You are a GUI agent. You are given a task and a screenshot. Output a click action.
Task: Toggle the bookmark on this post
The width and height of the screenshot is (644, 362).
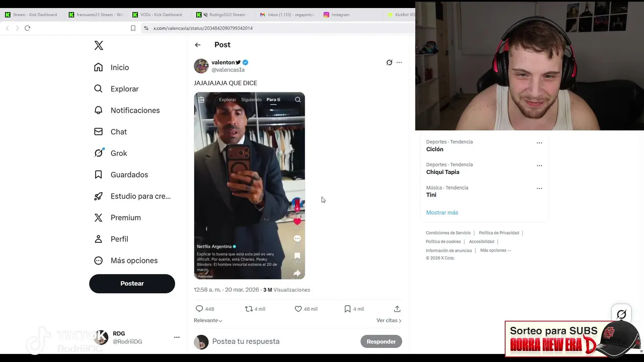point(347,309)
